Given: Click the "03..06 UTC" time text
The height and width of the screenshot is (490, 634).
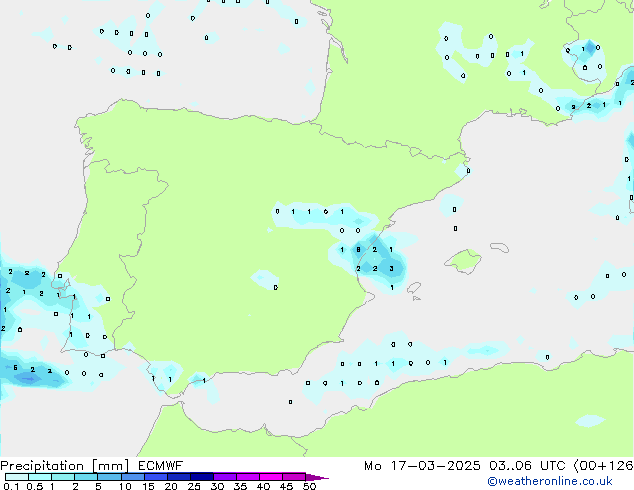Looking at the screenshot, I should click(x=527, y=466).
